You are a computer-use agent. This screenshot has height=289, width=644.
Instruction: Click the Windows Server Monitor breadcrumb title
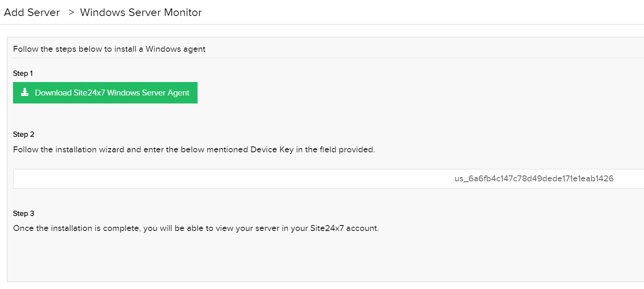141,13
